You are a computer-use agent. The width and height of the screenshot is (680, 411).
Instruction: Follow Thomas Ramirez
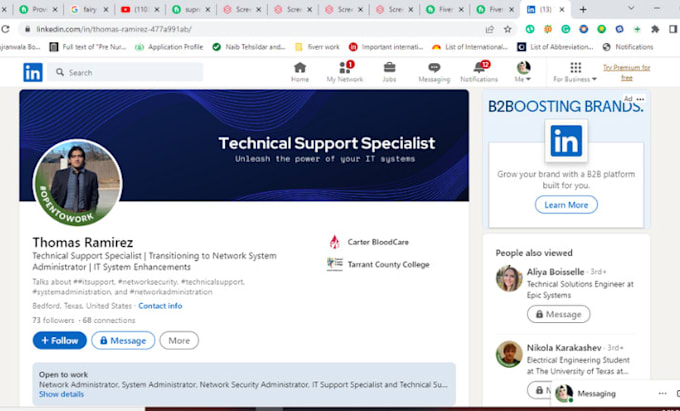59,340
